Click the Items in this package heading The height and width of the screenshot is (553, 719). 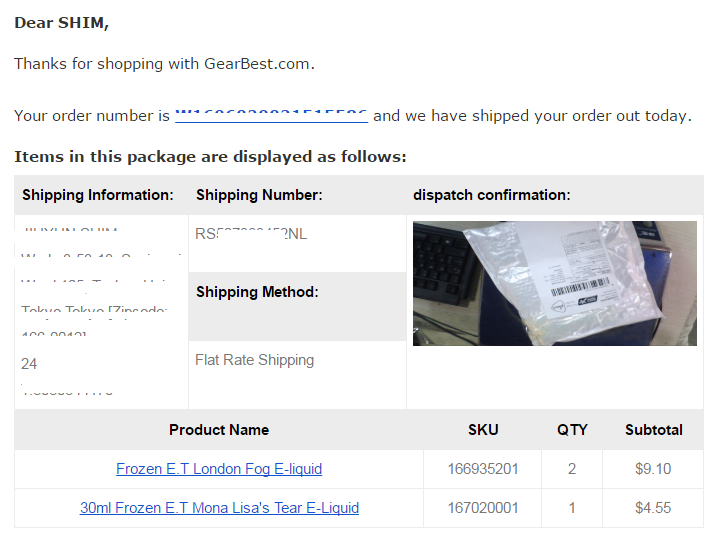(210, 156)
